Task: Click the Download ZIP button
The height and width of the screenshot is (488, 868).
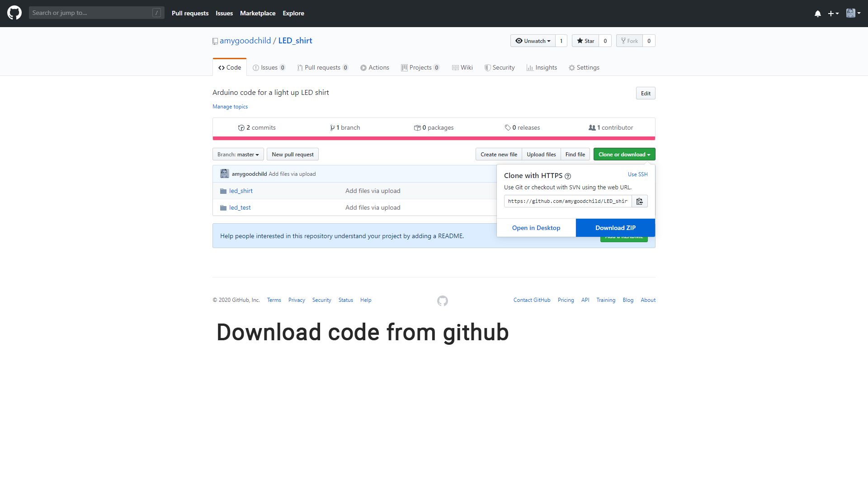Action: tap(615, 228)
